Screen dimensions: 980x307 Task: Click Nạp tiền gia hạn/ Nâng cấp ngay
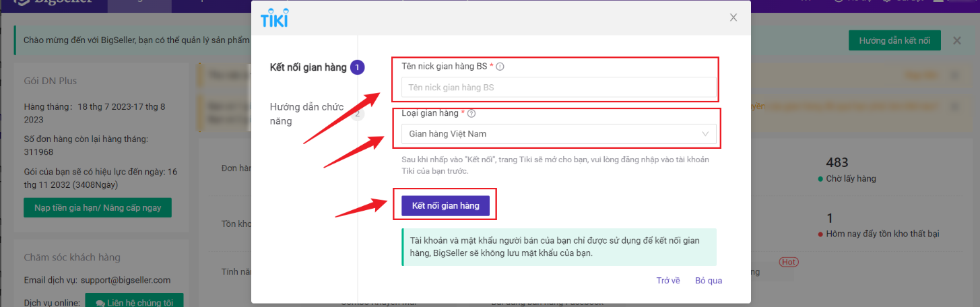(x=98, y=207)
